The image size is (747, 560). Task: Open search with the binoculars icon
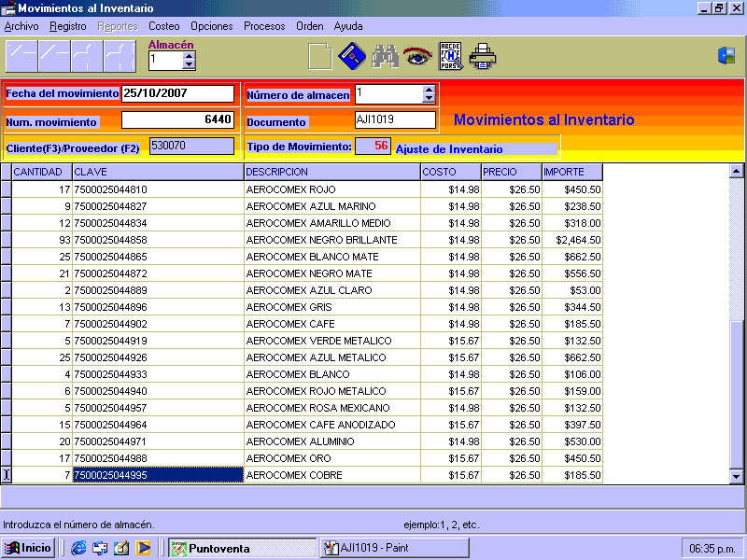point(385,57)
